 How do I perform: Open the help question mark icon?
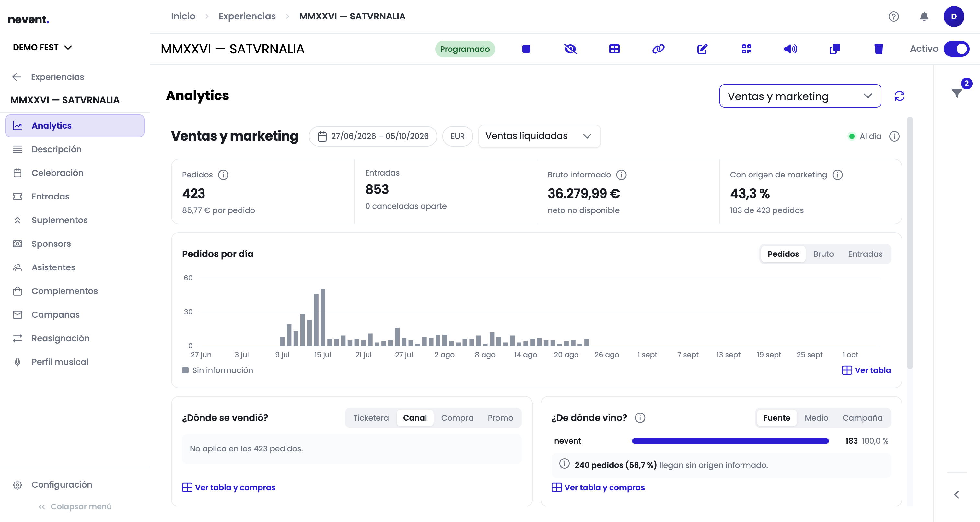point(894,16)
